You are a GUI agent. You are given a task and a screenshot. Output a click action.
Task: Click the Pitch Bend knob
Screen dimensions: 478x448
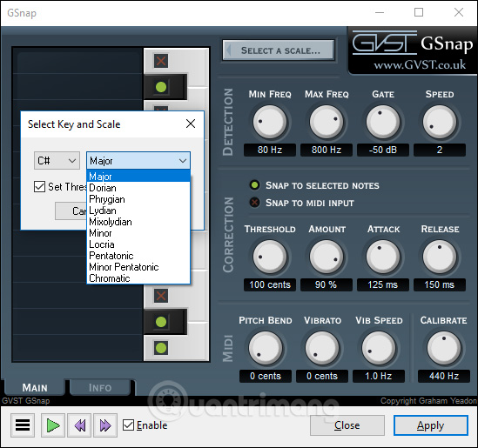click(266, 348)
